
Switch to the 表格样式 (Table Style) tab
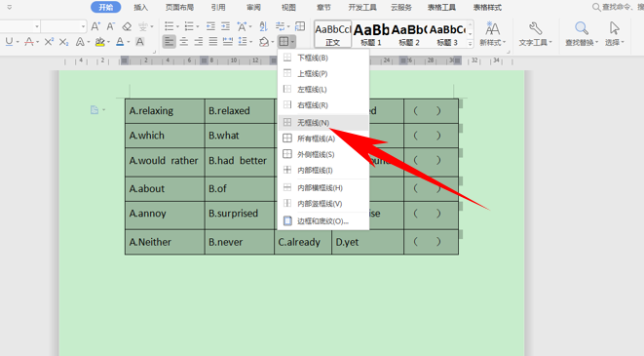(487, 8)
